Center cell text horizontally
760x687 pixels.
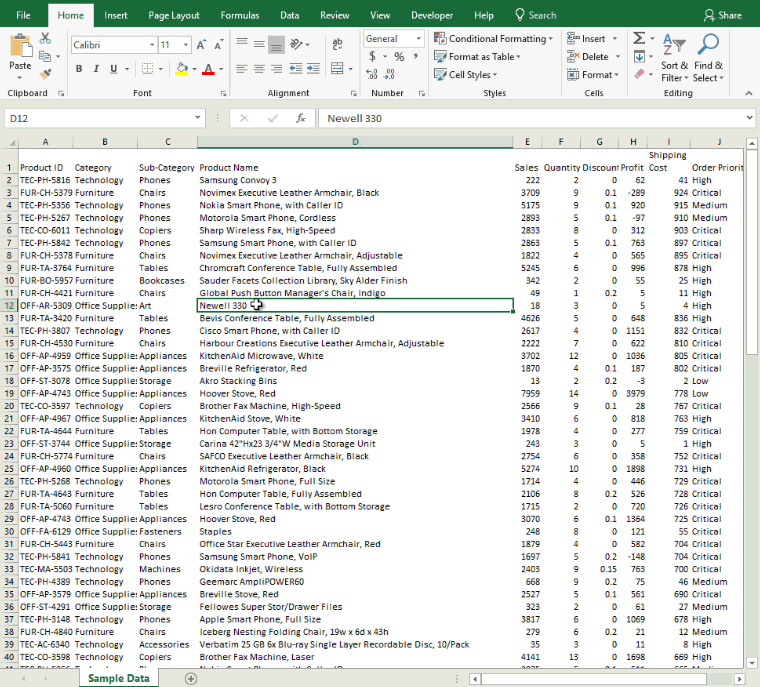[x=259, y=69]
